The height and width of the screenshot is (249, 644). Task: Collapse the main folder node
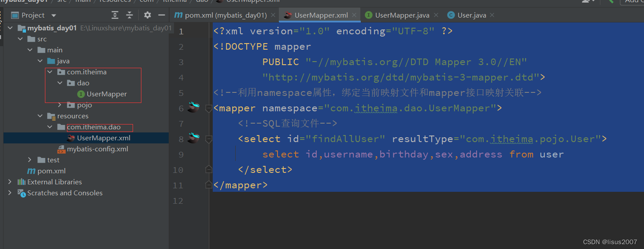click(30, 50)
